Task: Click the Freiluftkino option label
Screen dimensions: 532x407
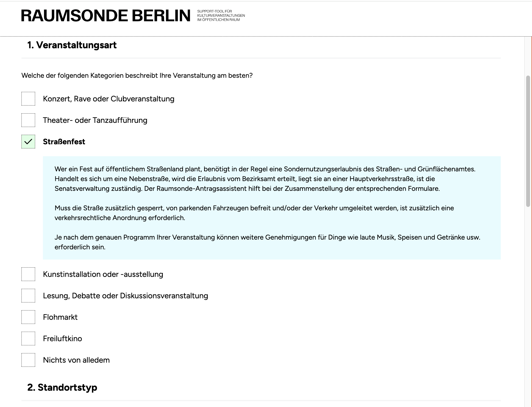Action: [62, 339]
